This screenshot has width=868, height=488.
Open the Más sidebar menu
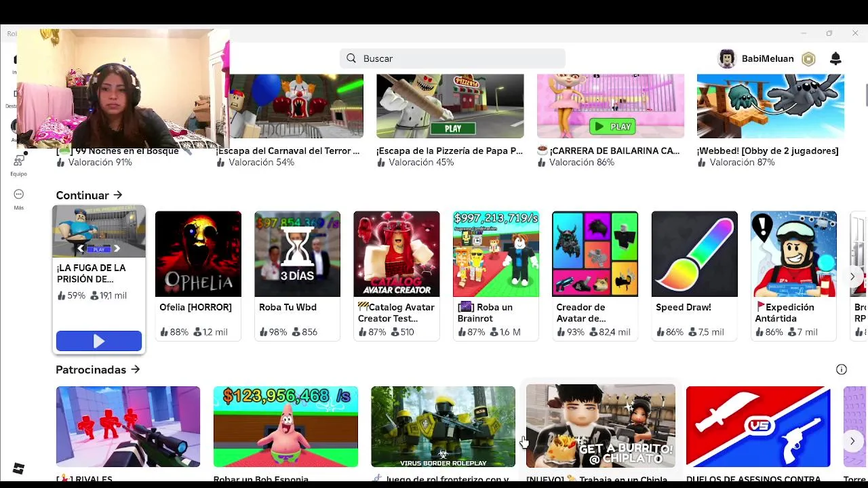(18, 199)
